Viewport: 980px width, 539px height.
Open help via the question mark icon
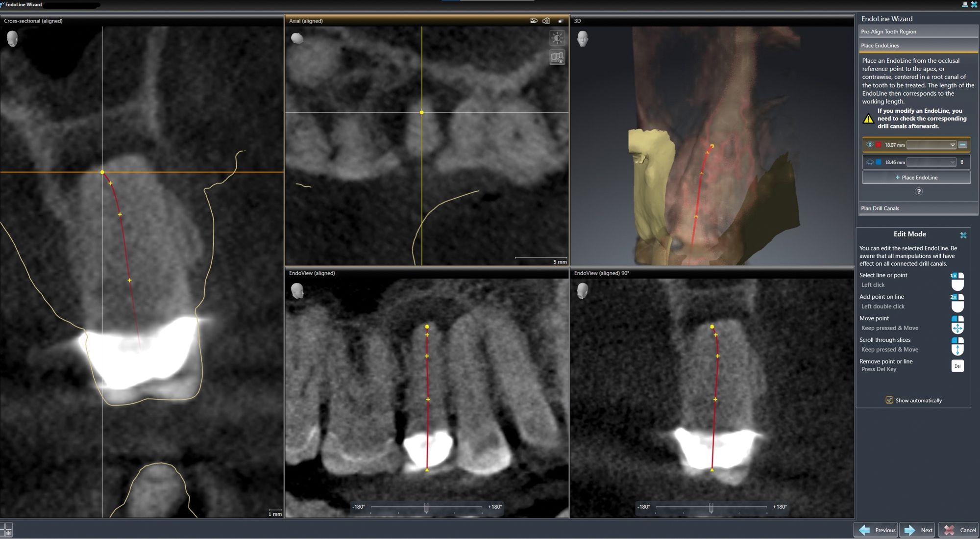coord(919,191)
